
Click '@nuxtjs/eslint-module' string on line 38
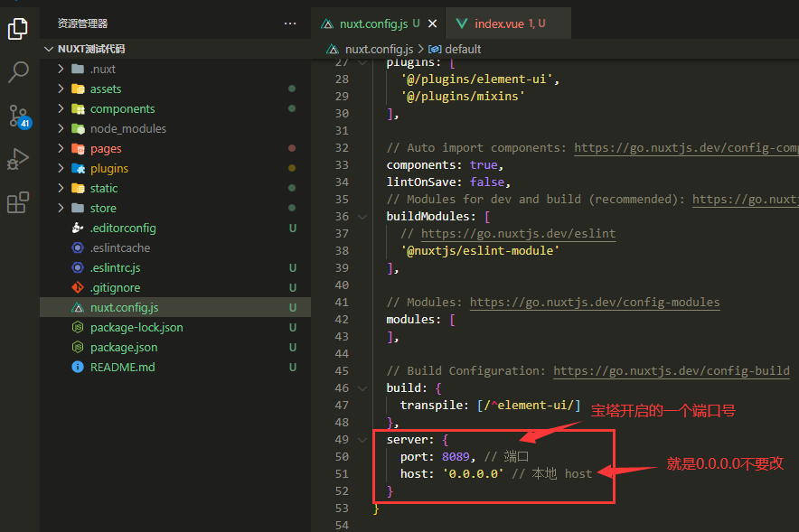coord(480,250)
